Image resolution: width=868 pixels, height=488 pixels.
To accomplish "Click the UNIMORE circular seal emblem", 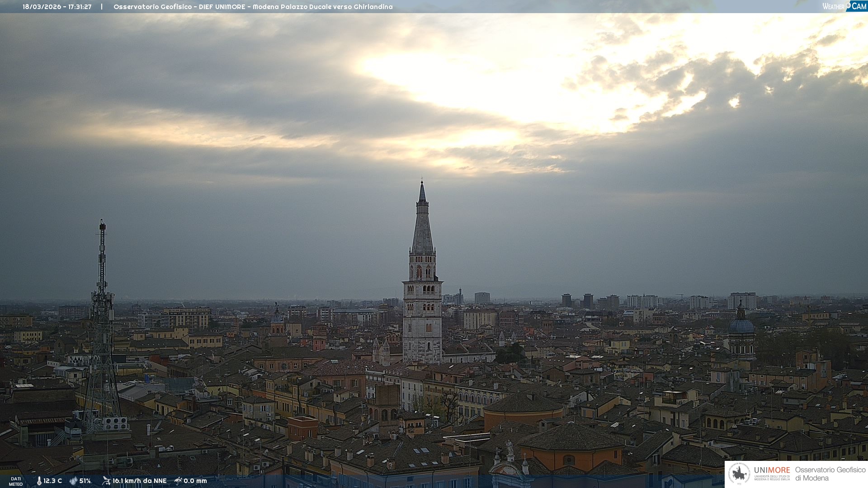I will pyautogui.click(x=739, y=474).
